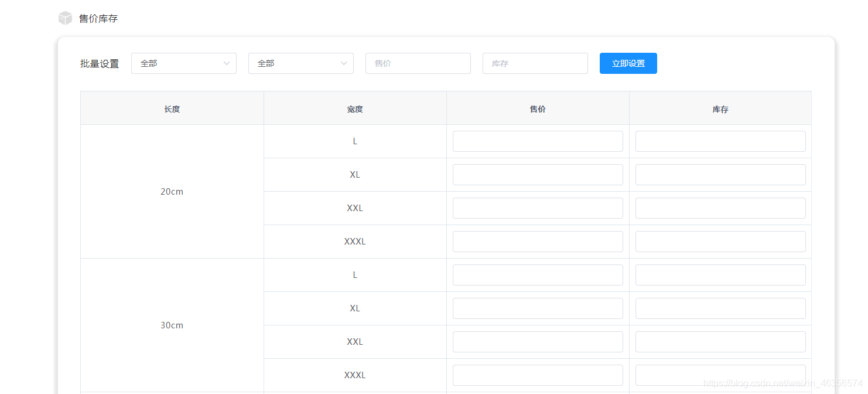This screenshot has height=394, width=868.
Task: Click the stock input for 30cm size XXXL
Action: [720, 375]
